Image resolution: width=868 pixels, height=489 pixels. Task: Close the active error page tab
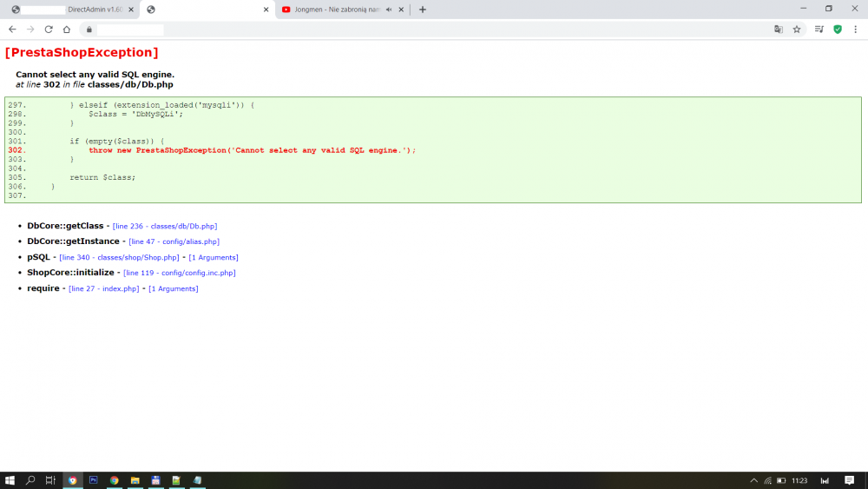tap(266, 10)
